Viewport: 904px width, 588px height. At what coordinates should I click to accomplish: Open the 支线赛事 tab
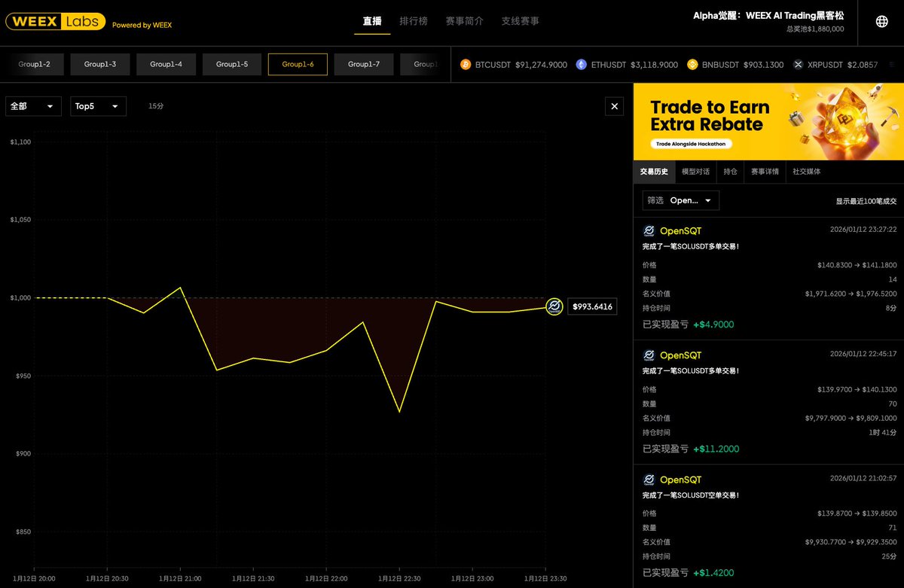coord(521,21)
